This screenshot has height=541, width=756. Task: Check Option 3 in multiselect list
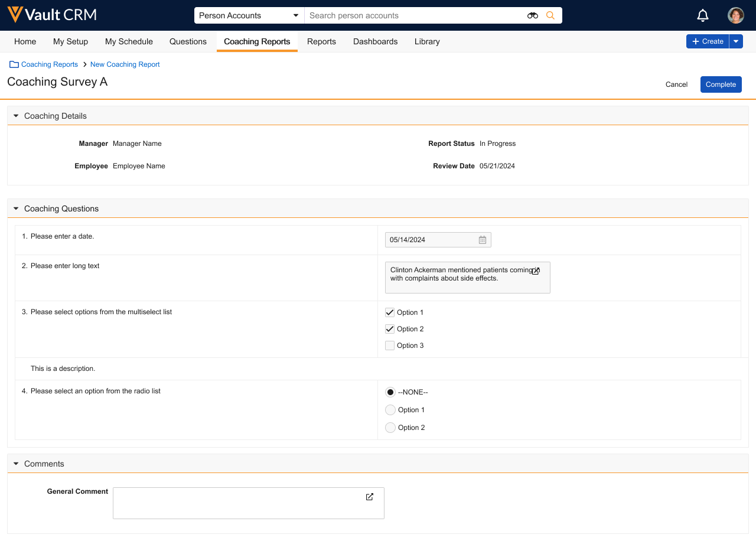(390, 346)
